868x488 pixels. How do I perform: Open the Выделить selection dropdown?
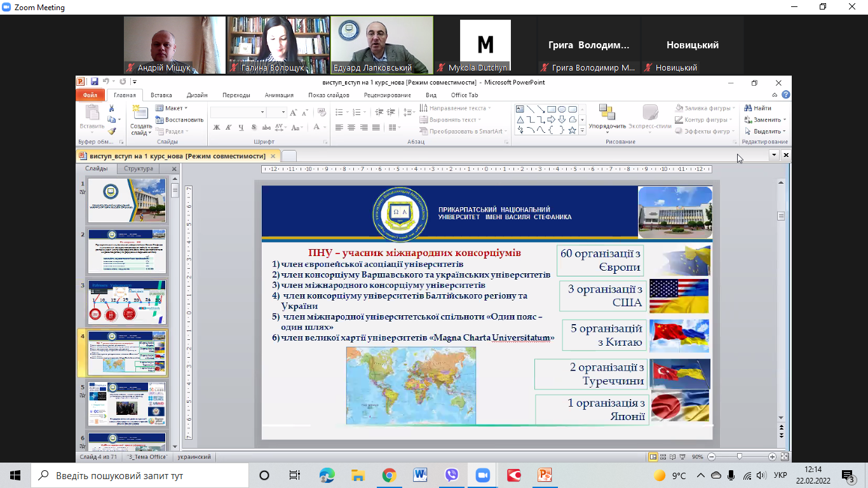tap(766, 131)
